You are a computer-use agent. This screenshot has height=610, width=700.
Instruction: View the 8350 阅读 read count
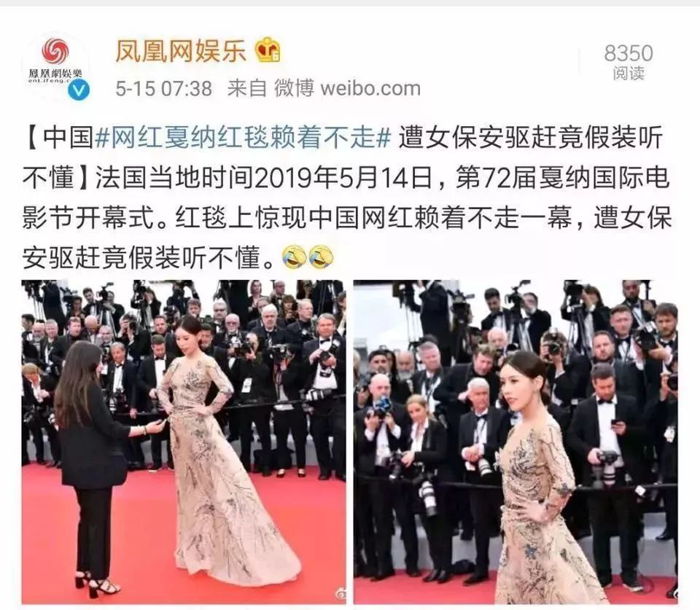click(x=629, y=61)
